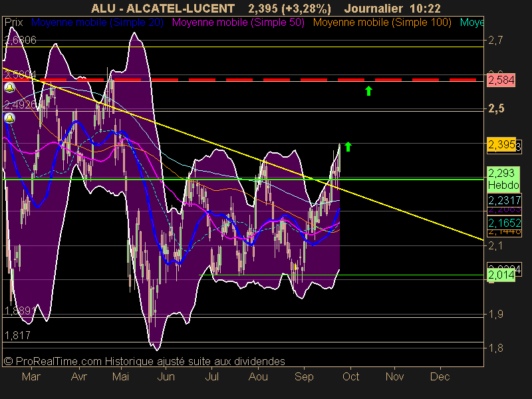Click the 1,8 price axis label

495,348
